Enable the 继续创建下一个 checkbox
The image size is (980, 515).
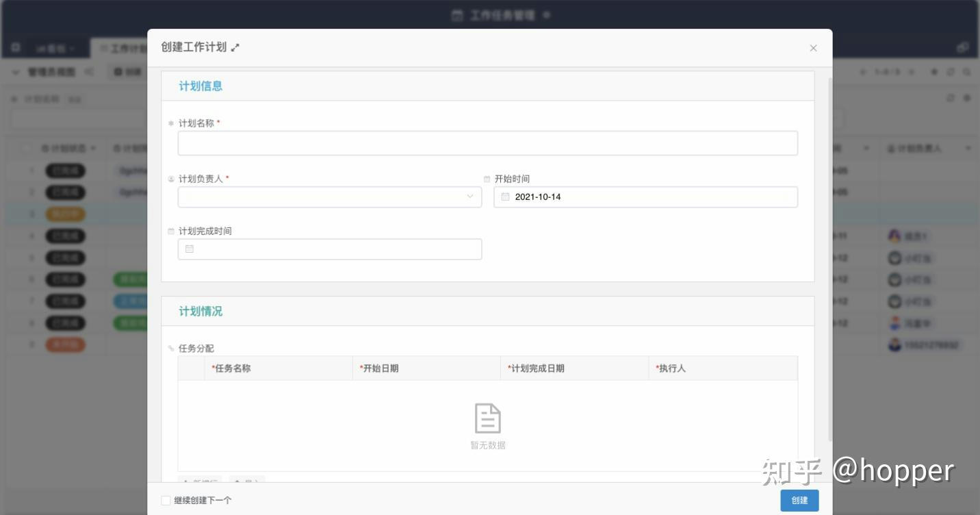(166, 501)
